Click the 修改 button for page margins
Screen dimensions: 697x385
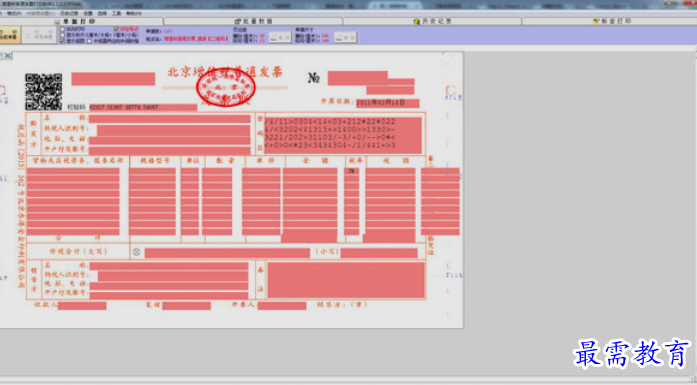coord(280,37)
